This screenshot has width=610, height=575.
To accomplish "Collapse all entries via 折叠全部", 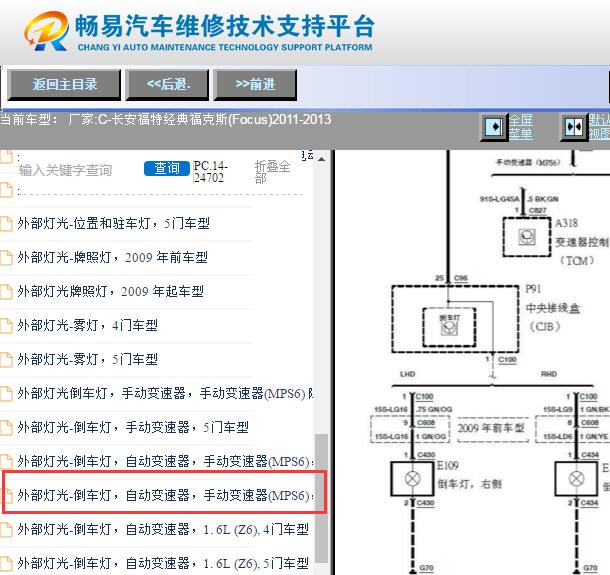I will pos(272,172).
